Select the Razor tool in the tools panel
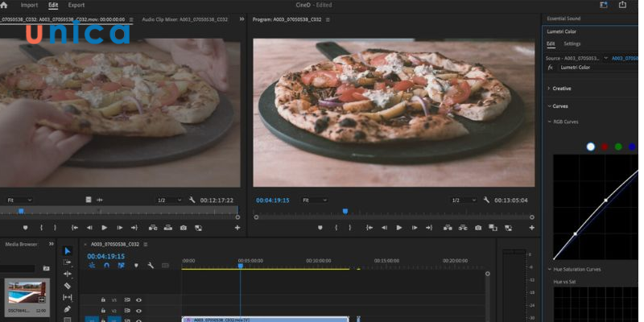The image size is (644, 322). click(68, 286)
